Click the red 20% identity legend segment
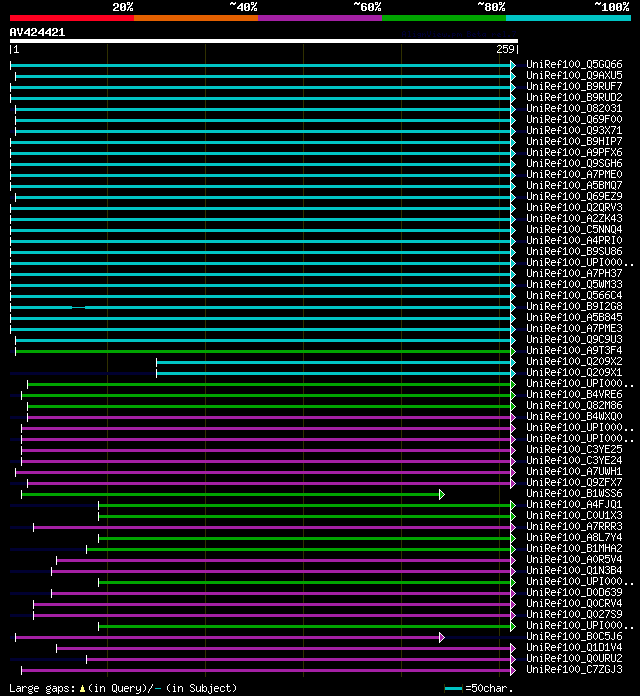 click(x=72, y=18)
